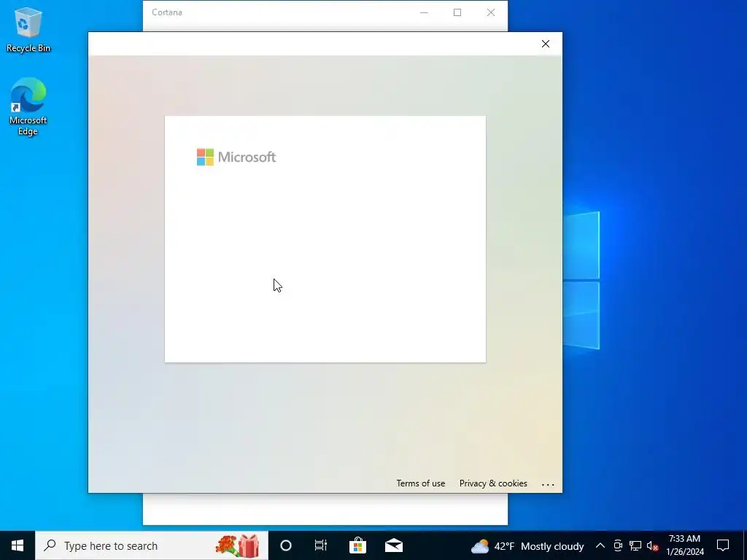Open the clock showing 7:33 AM
Image resolution: width=747 pixels, height=560 pixels.
coord(684,545)
